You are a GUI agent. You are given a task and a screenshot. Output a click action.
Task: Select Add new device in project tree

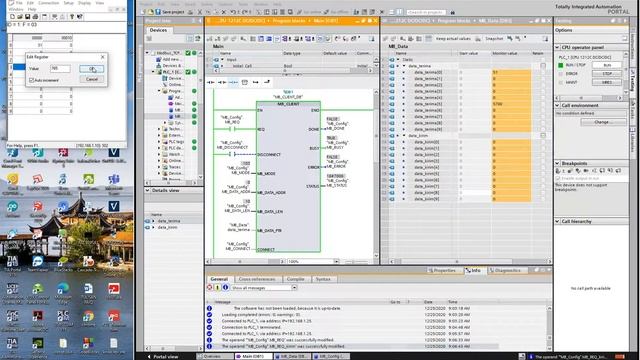tap(169, 59)
